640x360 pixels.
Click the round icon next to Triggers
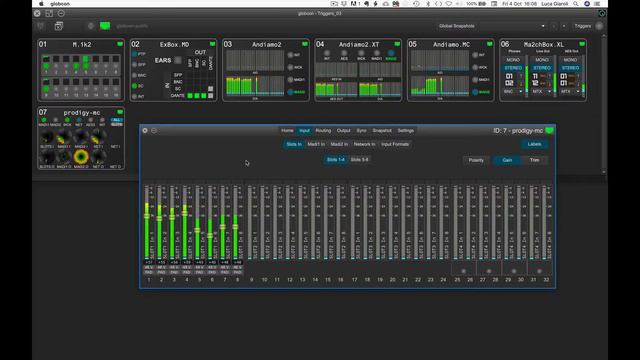599,26
